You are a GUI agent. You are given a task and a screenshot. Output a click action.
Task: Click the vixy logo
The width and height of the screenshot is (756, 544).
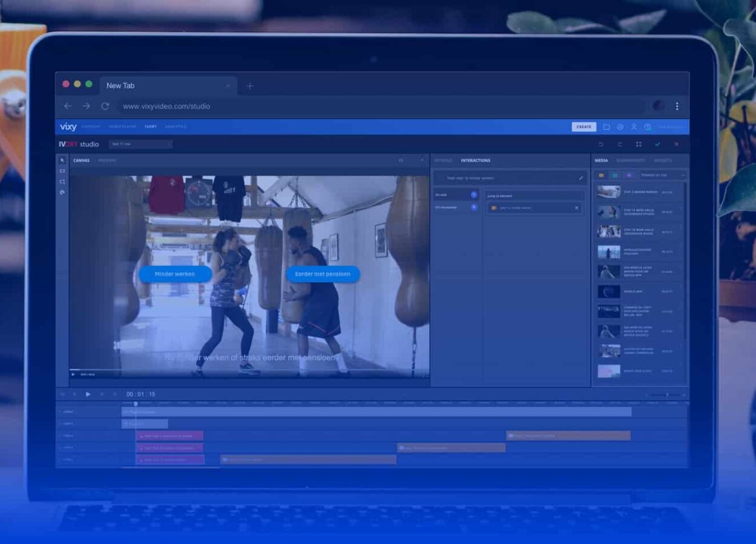(68, 126)
